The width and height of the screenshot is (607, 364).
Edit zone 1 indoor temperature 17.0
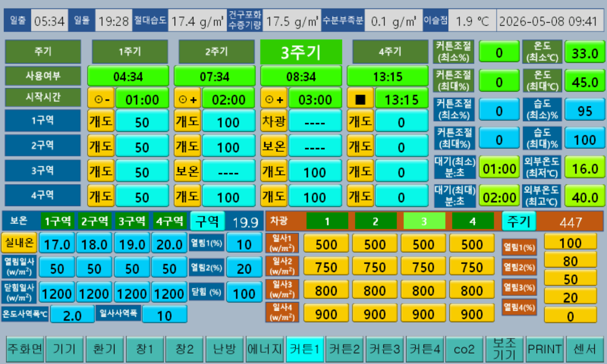tap(57, 243)
